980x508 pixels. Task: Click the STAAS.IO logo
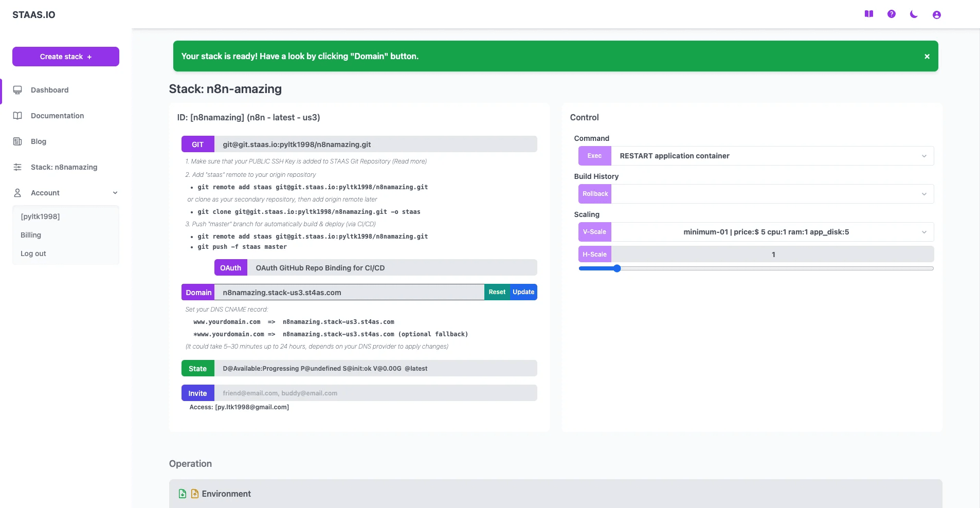34,15
